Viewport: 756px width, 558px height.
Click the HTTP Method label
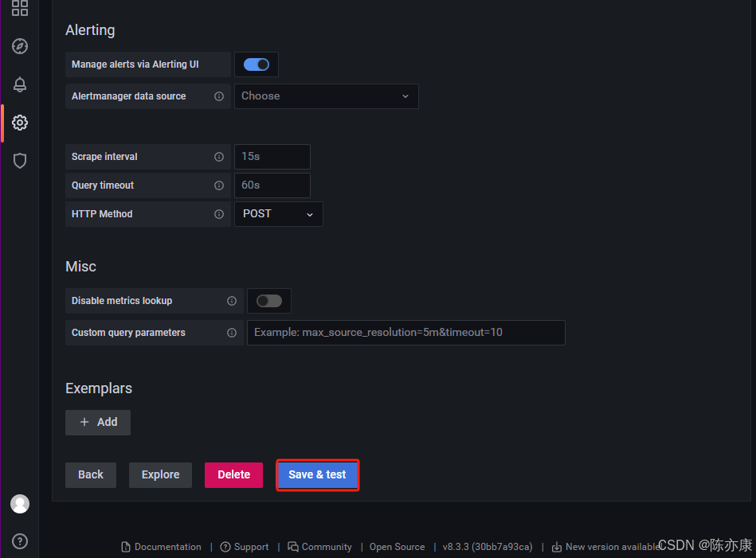coord(102,214)
